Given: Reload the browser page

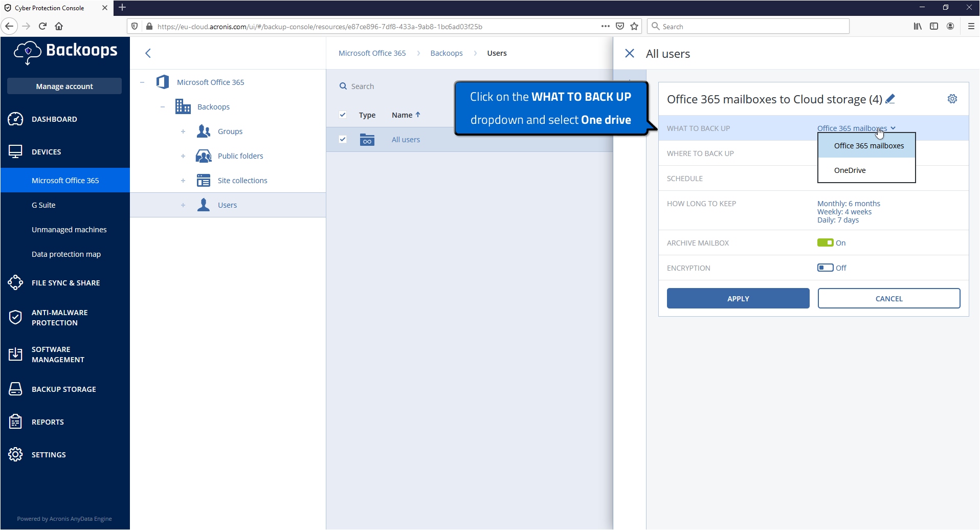Looking at the screenshot, I should click(x=43, y=26).
